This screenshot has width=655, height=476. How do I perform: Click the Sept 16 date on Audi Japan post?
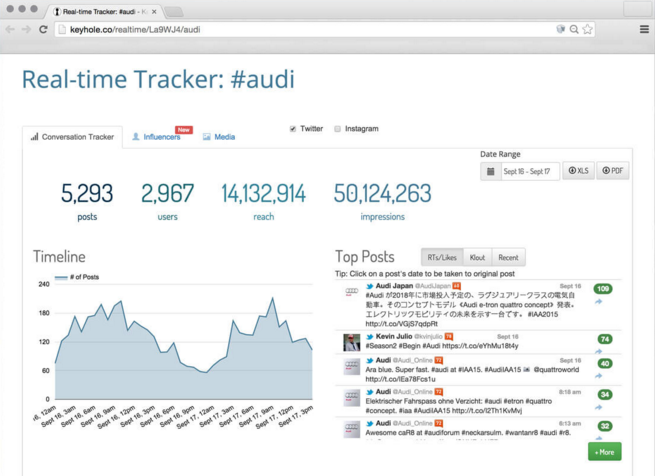[x=570, y=286]
